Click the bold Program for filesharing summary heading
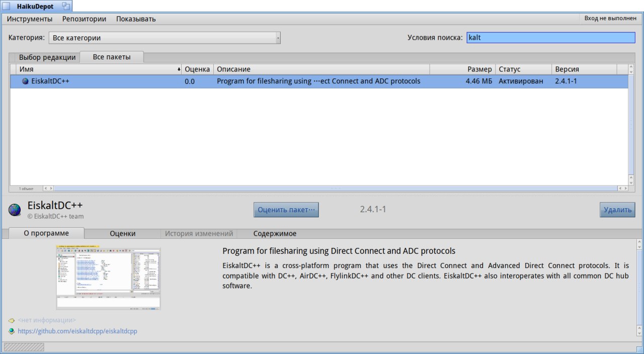Screen dimensions: 644x354 click(x=339, y=251)
